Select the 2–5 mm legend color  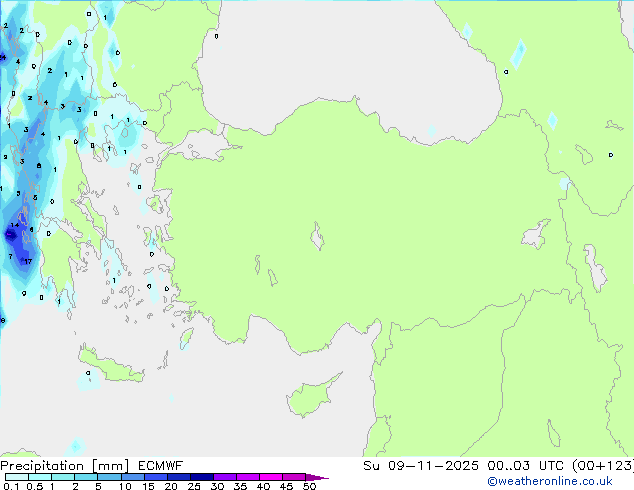[x=86, y=477]
